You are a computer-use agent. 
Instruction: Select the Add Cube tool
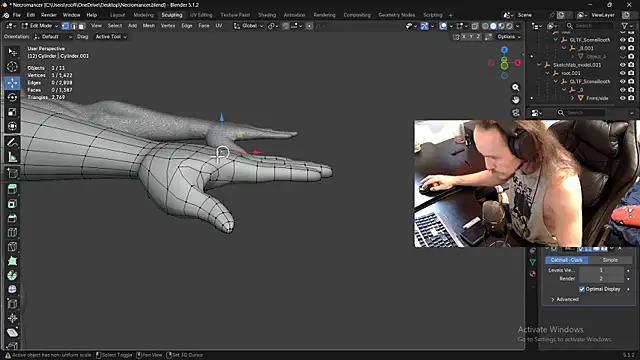pos(12,173)
